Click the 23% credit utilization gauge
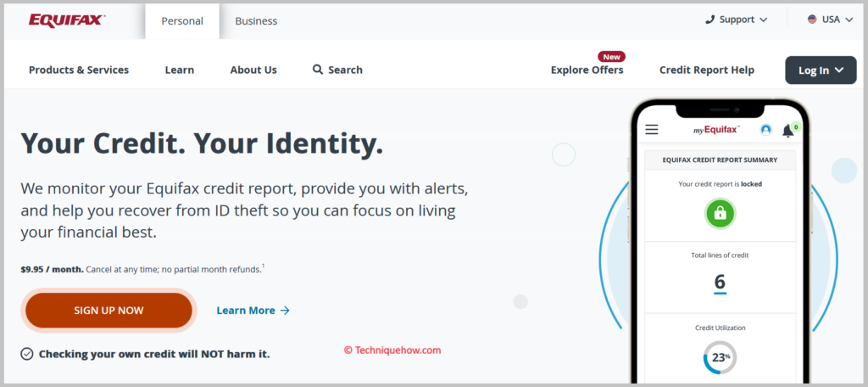 pos(720,357)
